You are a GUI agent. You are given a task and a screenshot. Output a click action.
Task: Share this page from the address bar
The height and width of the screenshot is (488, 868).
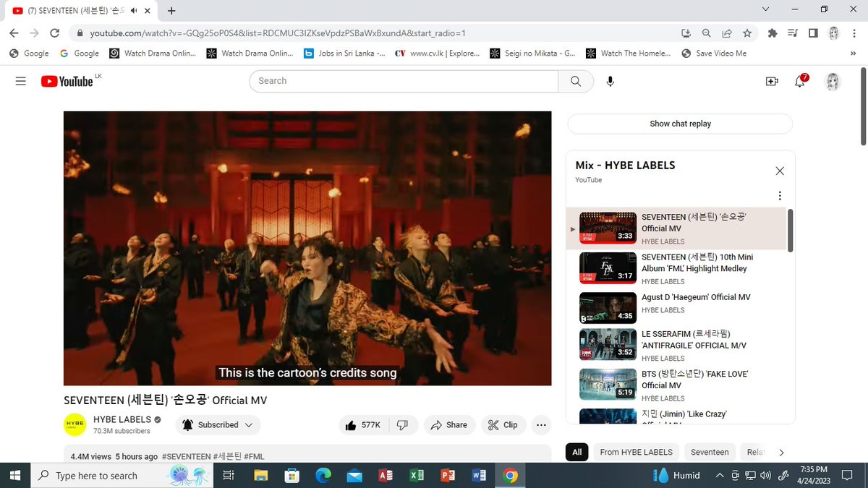point(726,33)
